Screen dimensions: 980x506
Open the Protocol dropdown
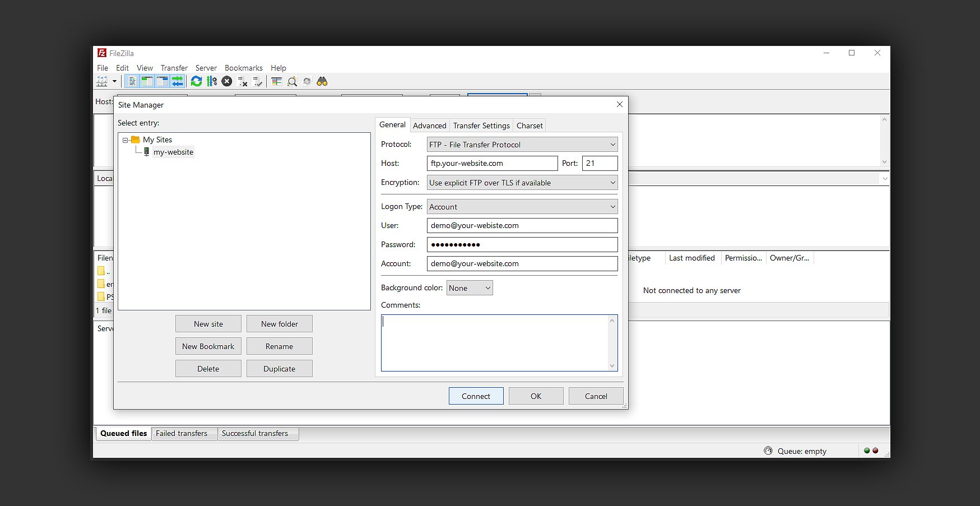[x=522, y=145]
